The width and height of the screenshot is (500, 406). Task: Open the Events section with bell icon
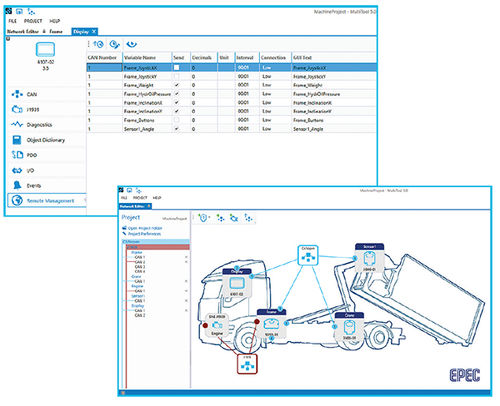[x=46, y=185]
